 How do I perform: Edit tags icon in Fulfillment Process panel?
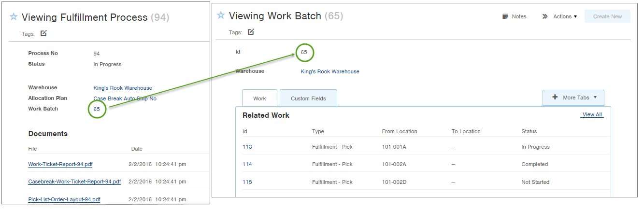click(x=43, y=33)
